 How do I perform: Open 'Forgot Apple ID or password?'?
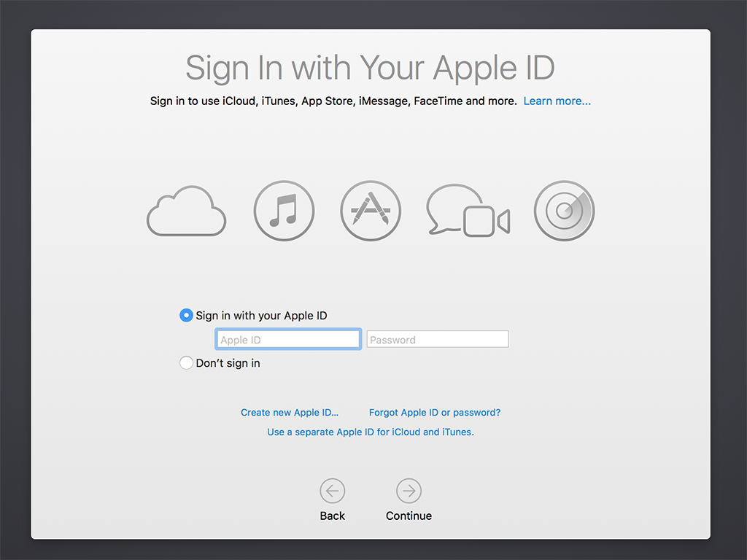click(x=435, y=412)
